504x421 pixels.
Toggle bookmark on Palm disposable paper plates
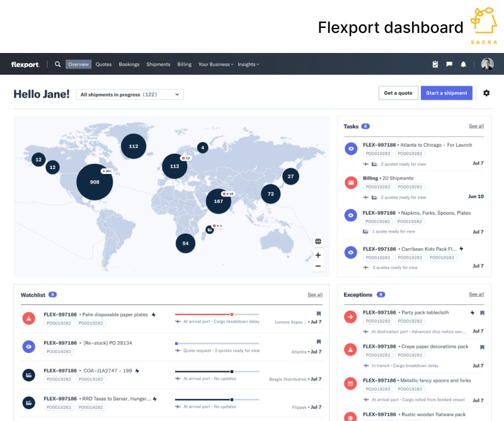(x=318, y=314)
